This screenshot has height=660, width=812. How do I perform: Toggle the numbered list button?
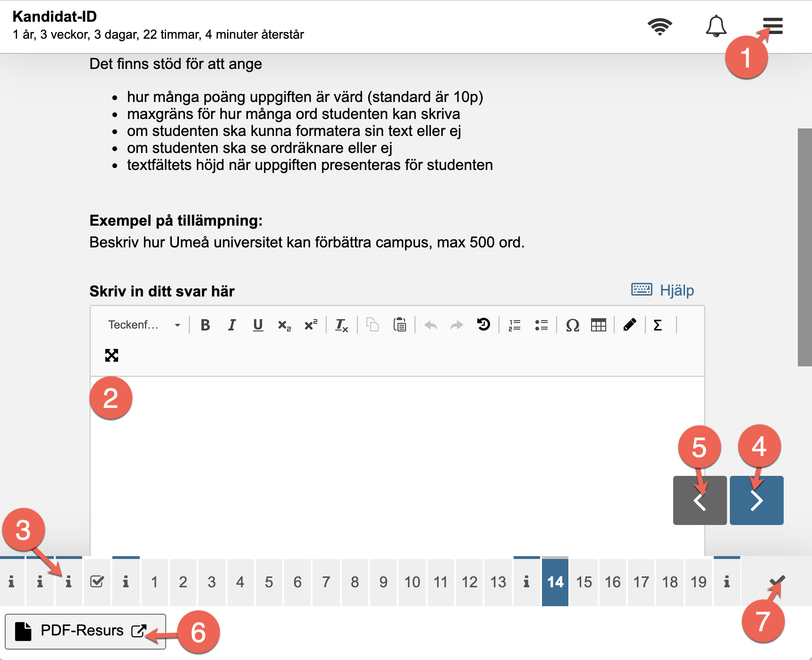pos(515,325)
